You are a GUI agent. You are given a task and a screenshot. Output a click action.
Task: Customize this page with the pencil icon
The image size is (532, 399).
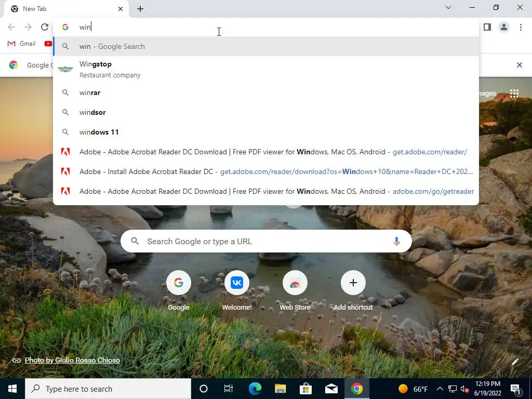515,362
